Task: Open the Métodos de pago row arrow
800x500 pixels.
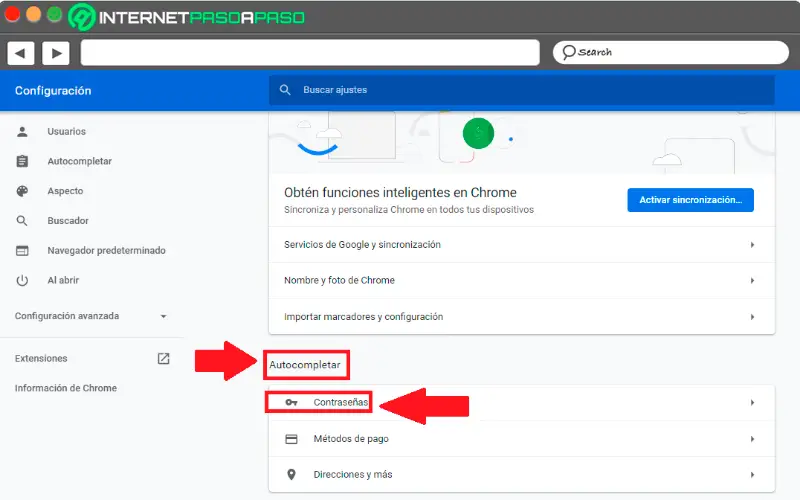Action: pyautogui.click(x=753, y=439)
